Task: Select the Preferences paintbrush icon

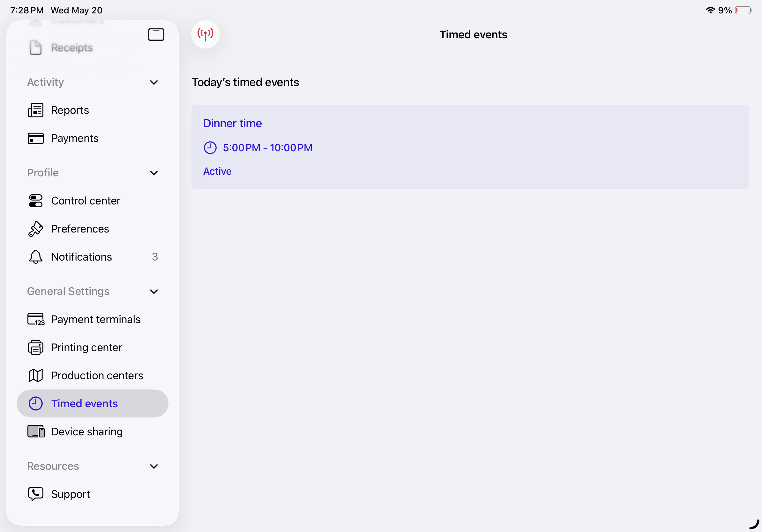Action: click(35, 229)
